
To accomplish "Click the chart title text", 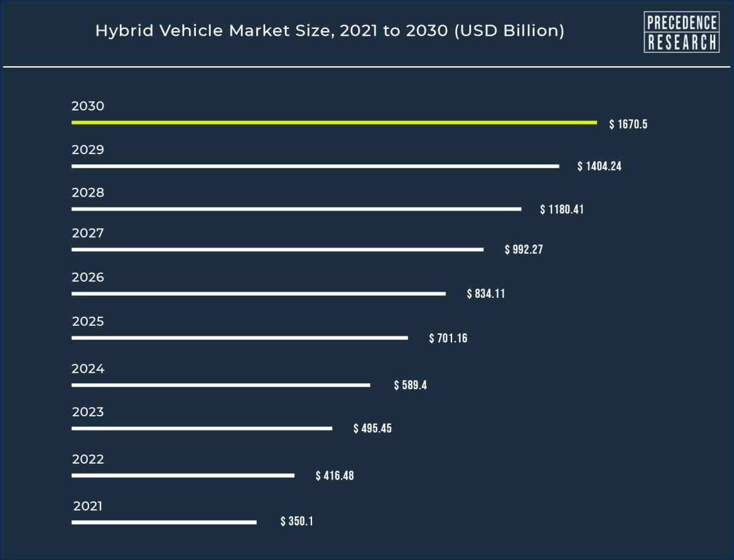I will pos(329,31).
